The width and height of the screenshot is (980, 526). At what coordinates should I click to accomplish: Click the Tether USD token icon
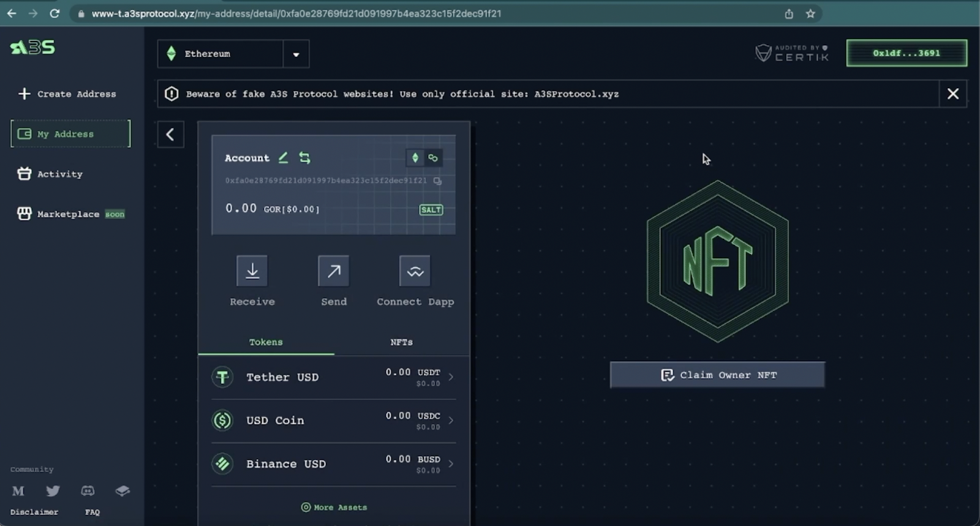[222, 377]
